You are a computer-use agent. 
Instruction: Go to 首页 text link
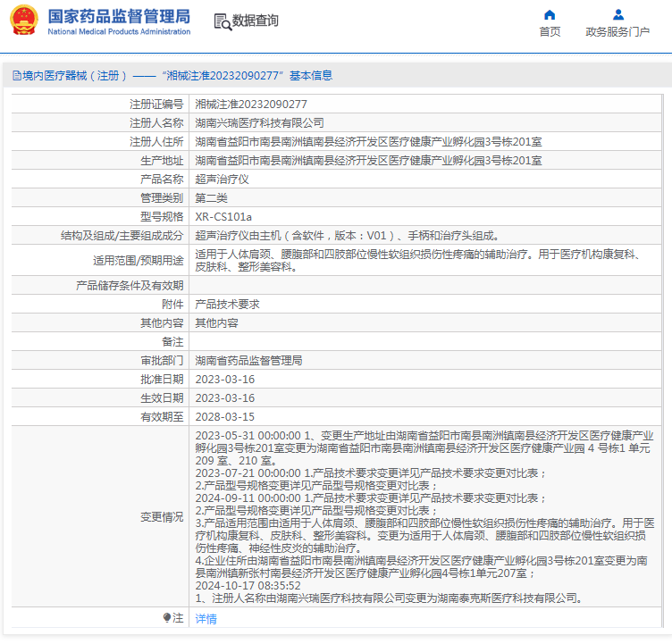click(550, 31)
